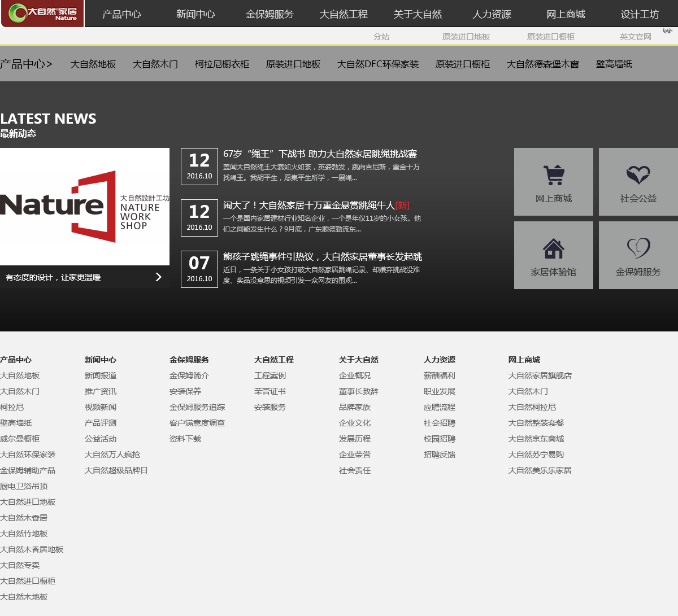
Task: Open the 67岁“绳王”下战书 news headline
Action: pyautogui.click(x=320, y=154)
